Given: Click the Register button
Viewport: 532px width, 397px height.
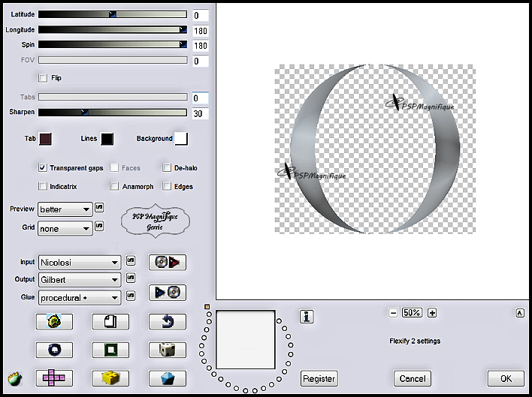Looking at the screenshot, I should tap(319, 378).
